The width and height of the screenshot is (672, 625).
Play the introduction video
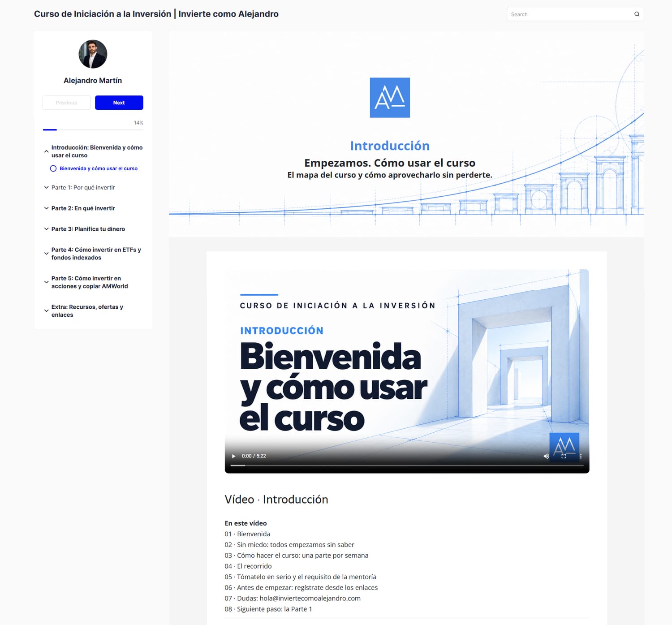click(x=233, y=456)
